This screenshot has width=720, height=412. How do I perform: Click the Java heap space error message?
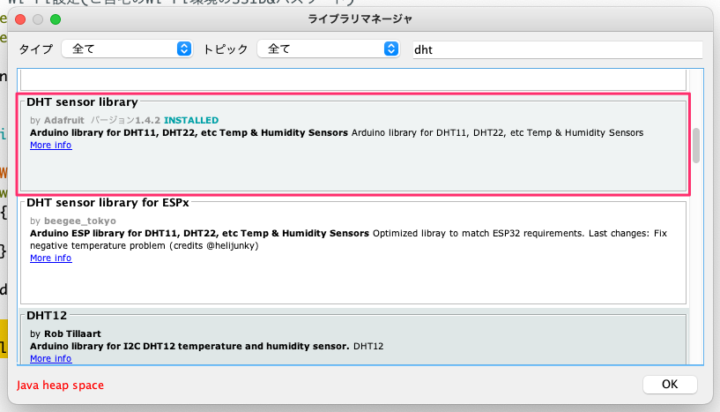click(x=59, y=385)
